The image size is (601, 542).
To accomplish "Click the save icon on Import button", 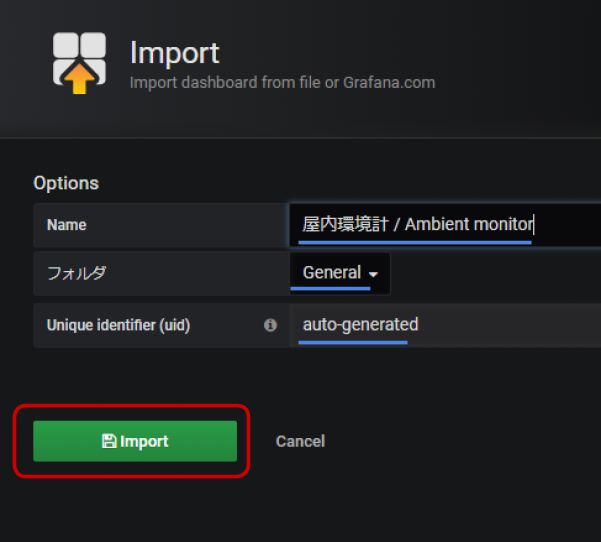I will click(109, 441).
